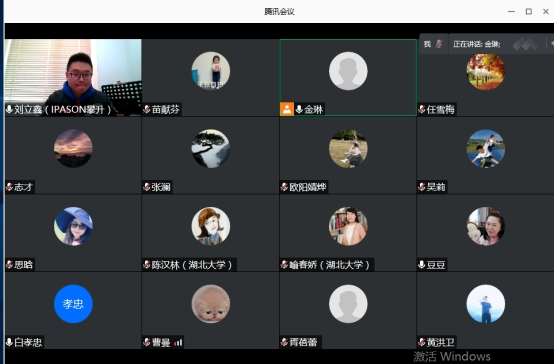This screenshot has width=554, height=364.
Task: Click the orange host badge beside 金琳
Action: pos(287,109)
